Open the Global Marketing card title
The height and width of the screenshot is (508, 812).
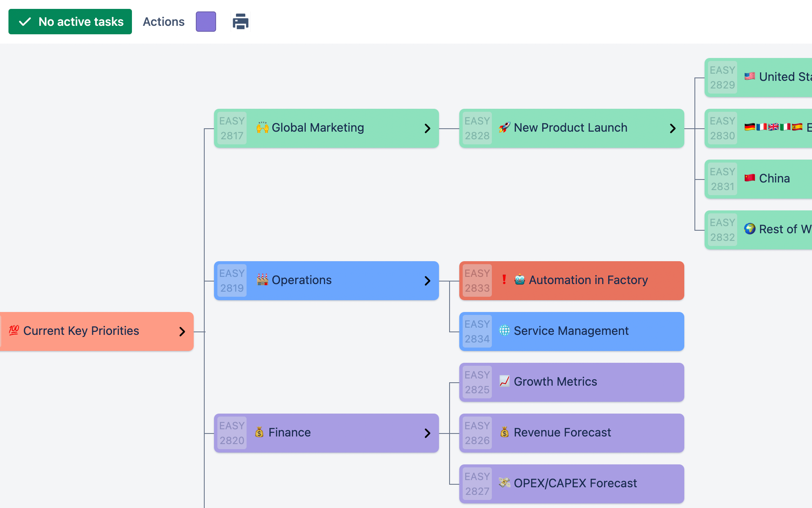(318, 128)
